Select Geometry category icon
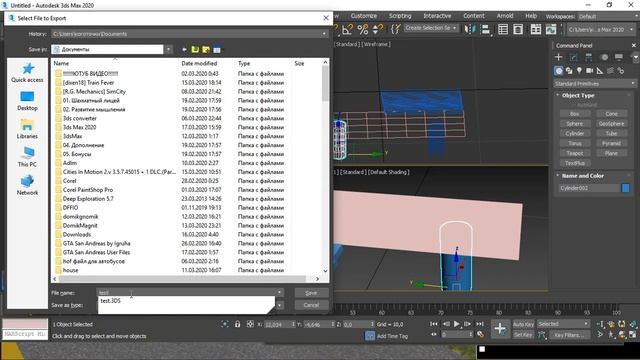Screen dimensions: 640x360 point(559,71)
